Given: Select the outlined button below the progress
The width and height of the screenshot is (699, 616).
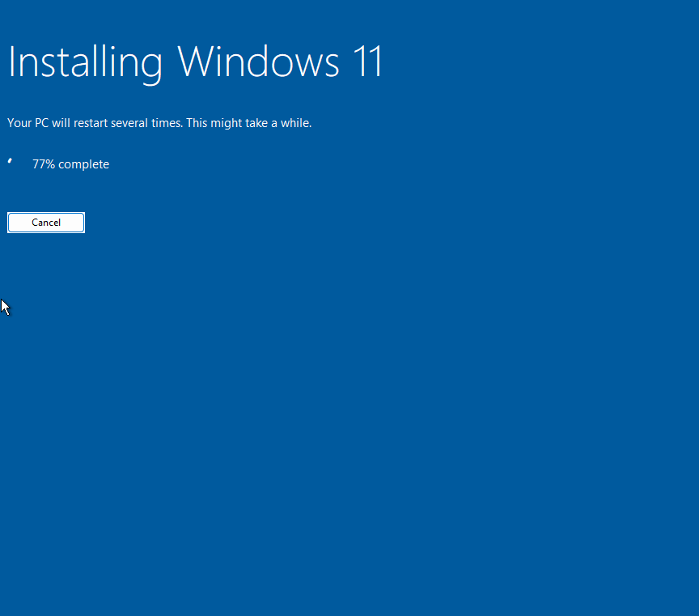Looking at the screenshot, I should click(x=45, y=222).
